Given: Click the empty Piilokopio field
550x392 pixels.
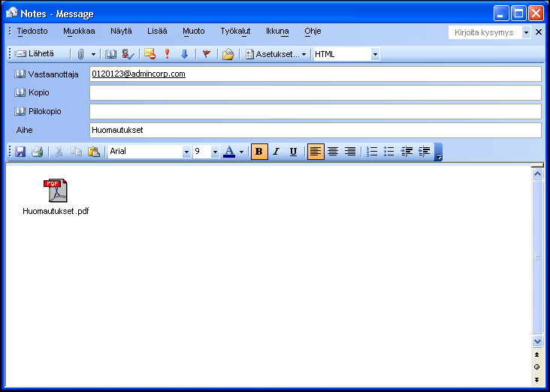Looking at the screenshot, I should point(316,111).
